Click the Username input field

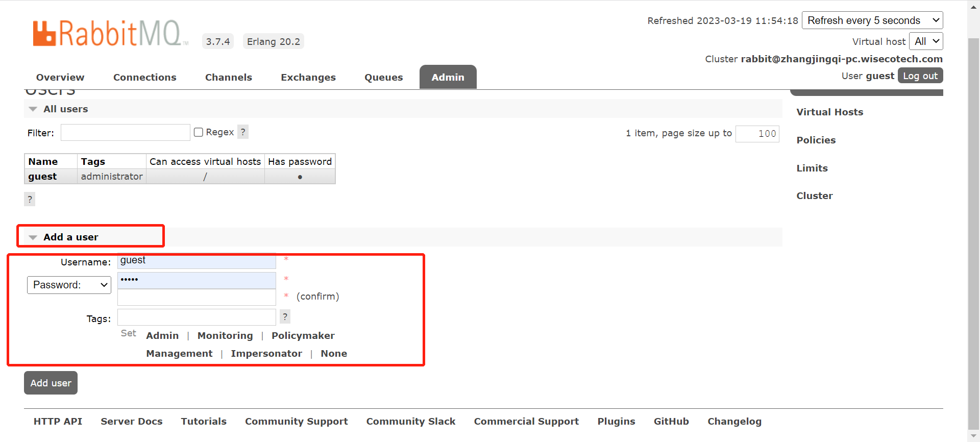point(197,261)
